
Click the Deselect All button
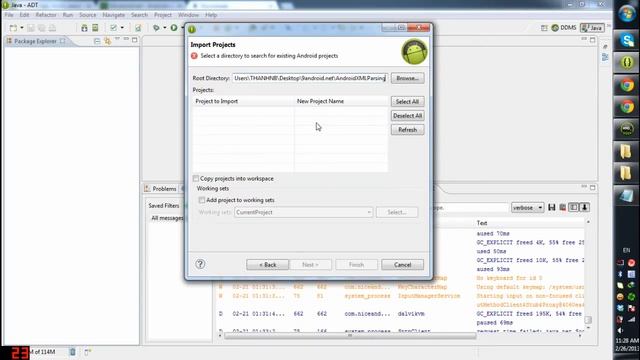pos(407,116)
